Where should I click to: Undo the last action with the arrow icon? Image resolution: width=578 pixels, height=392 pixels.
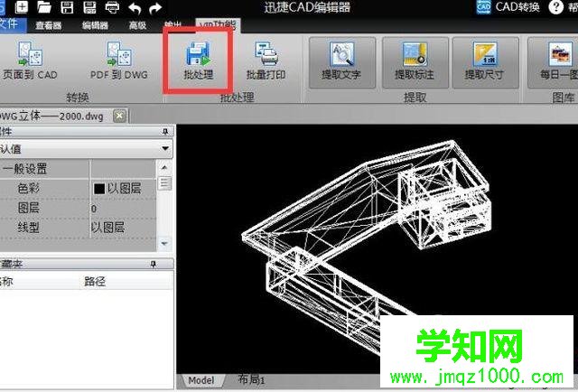point(135,8)
